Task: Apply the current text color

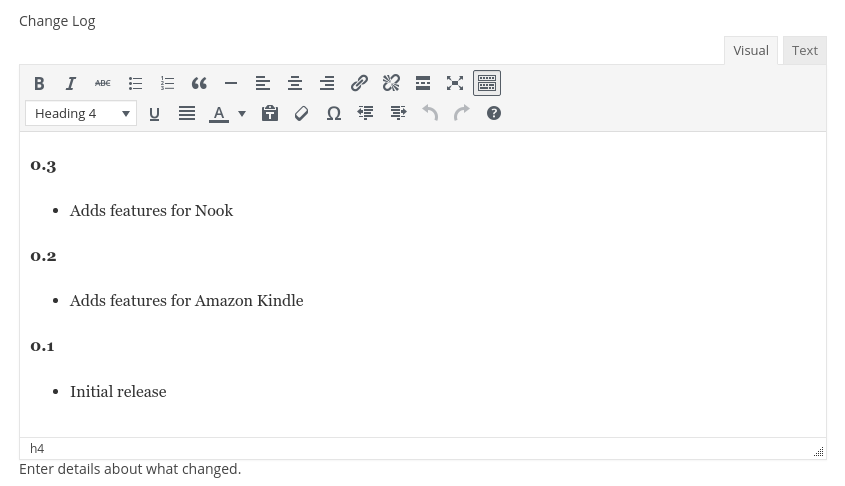Action: [218, 113]
